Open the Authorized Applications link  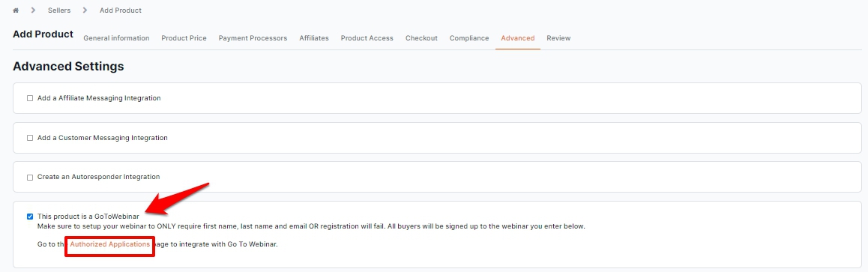109,244
